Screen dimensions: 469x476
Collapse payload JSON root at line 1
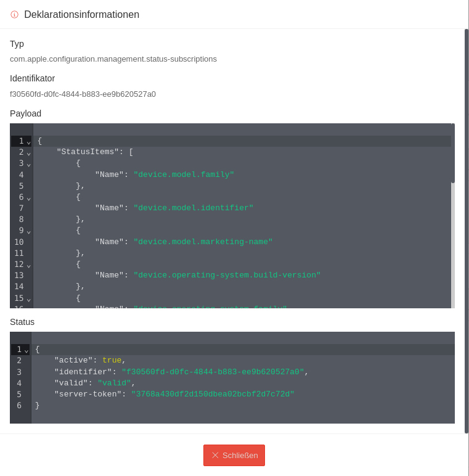coord(28,141)
